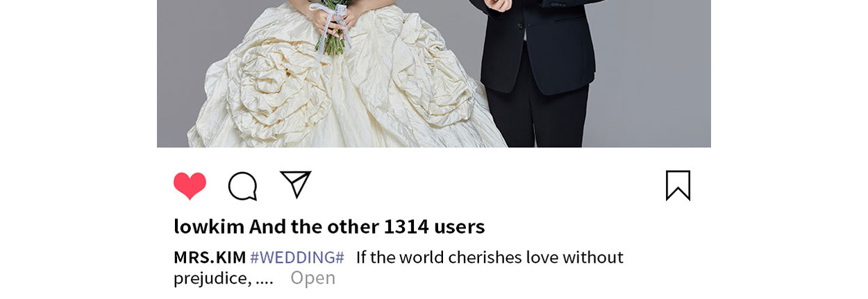Open lowkim's profile from the likes line
Screen dimensions: 868x299
[x=209, y=227]
